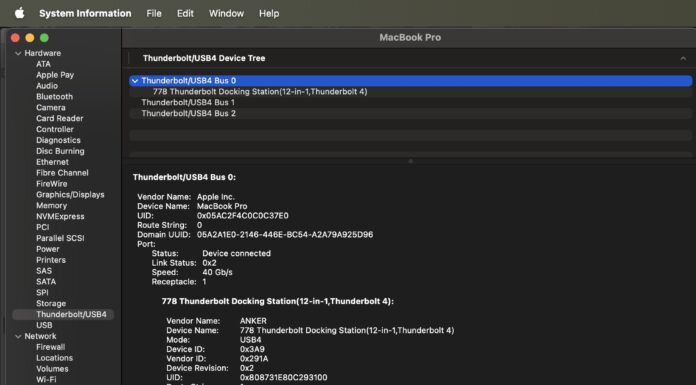Select Printers in the sidebar
This screenshot has height=385, width=696.
(x=51, y=260)
